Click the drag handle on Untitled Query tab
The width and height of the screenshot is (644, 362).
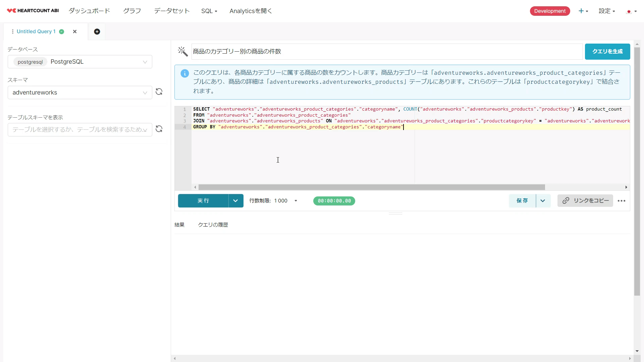coord(12,32)
